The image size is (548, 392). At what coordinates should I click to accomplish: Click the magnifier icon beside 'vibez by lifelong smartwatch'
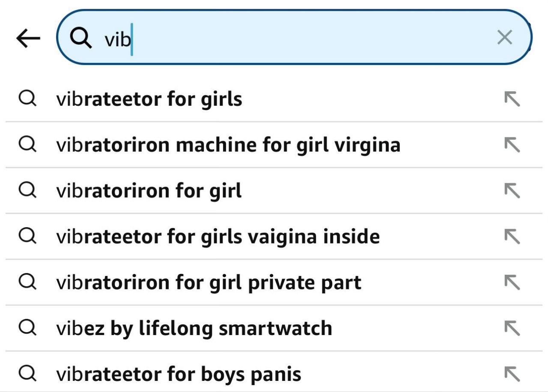click(x=27, y=328)
